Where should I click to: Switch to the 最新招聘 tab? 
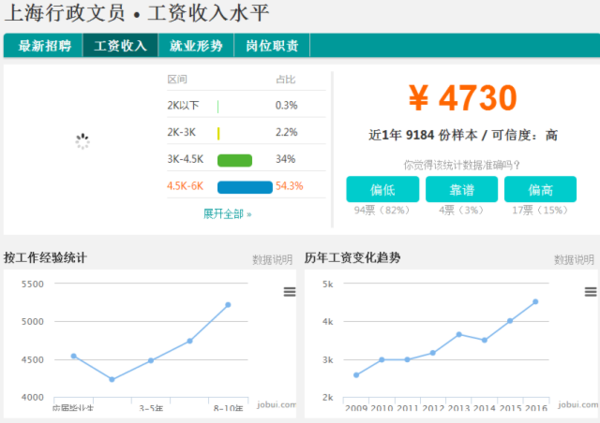pyautogui.click(x=43, y=46)
